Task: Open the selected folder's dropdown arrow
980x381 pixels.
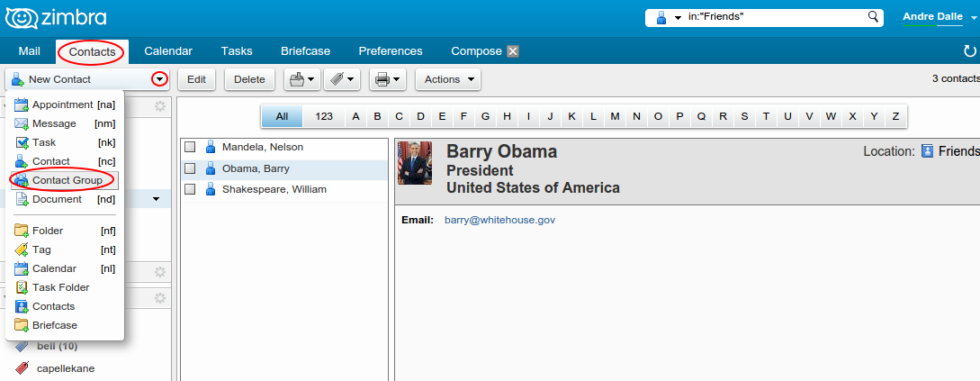Action: tap(157, 200)
